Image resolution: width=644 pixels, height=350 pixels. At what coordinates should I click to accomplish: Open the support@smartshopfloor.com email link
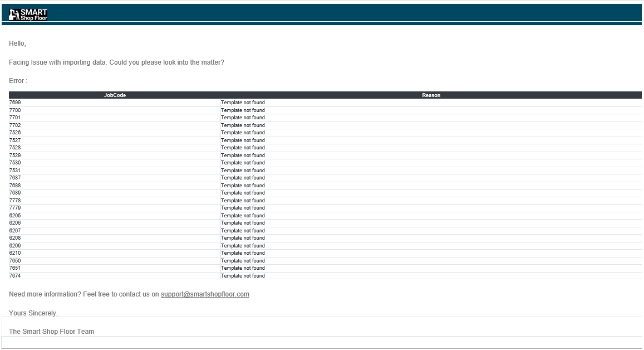[205, 294]
